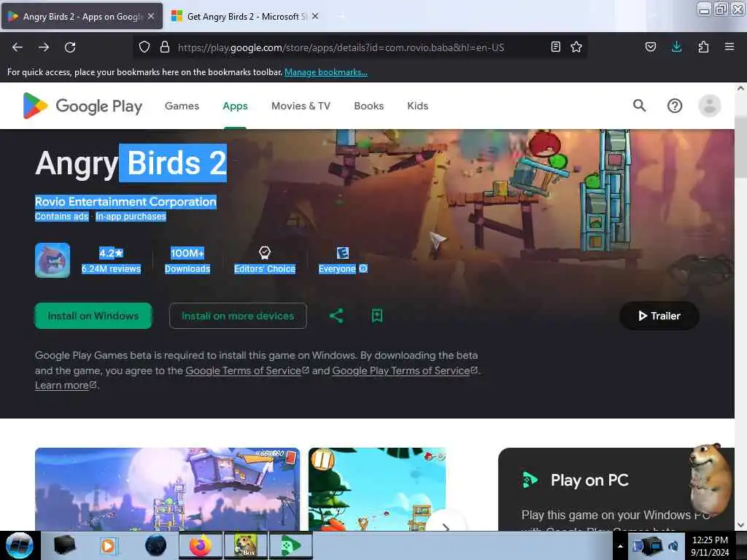747x560 pixels.
Task: Reload the page with the refresh icon
Action: point(70,47)
